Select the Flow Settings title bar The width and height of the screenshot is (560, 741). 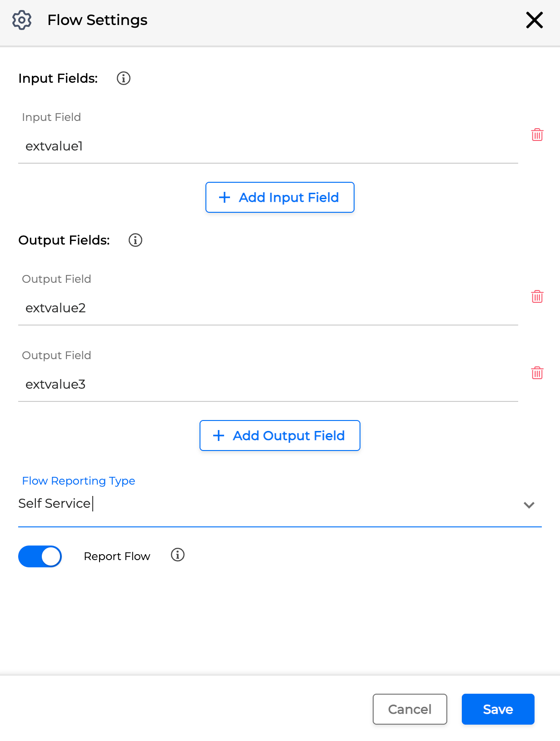pyautogui.click(x=97, y=20)
